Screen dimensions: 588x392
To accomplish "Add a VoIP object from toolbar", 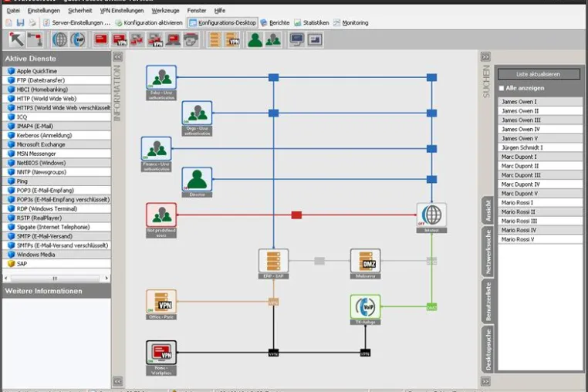I will [78, 39].
